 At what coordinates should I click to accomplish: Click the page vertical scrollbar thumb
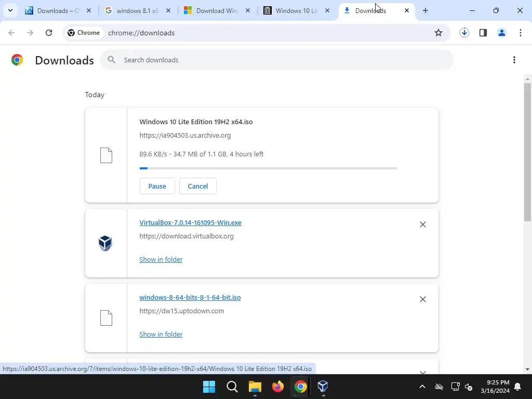click(x=527, y=152)
